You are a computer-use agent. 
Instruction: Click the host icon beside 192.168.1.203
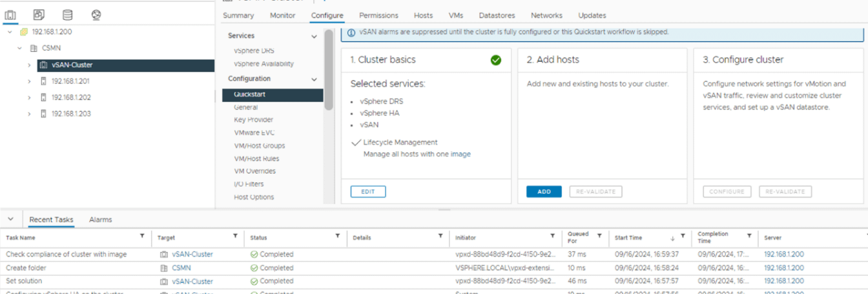click(43, 114)
